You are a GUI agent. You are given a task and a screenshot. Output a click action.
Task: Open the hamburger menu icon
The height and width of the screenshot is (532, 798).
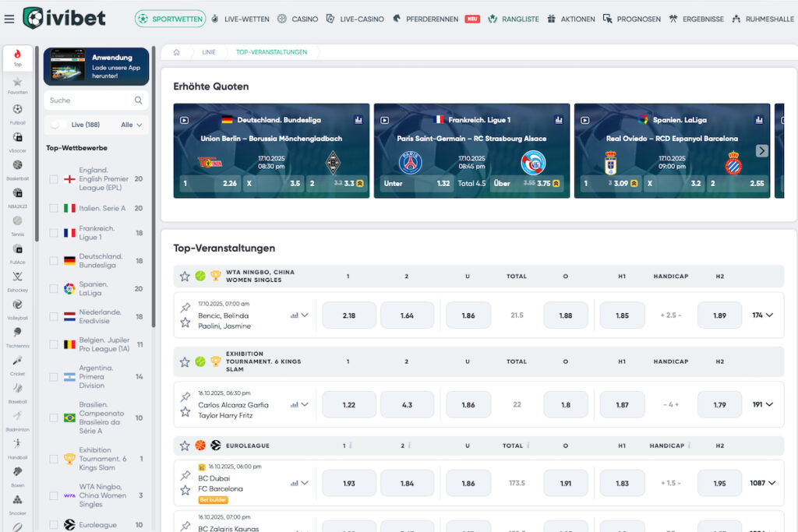pyautogui.click(x=9, y=19)
